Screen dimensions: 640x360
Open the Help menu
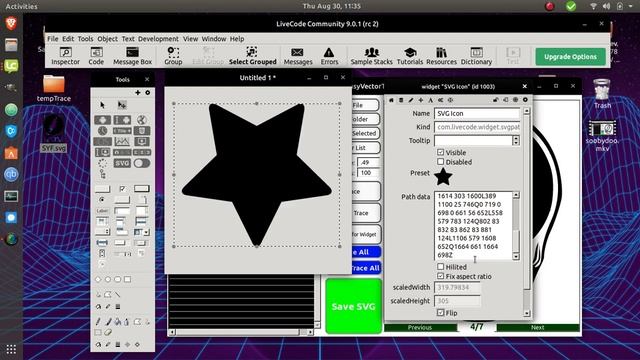(237, 39)
